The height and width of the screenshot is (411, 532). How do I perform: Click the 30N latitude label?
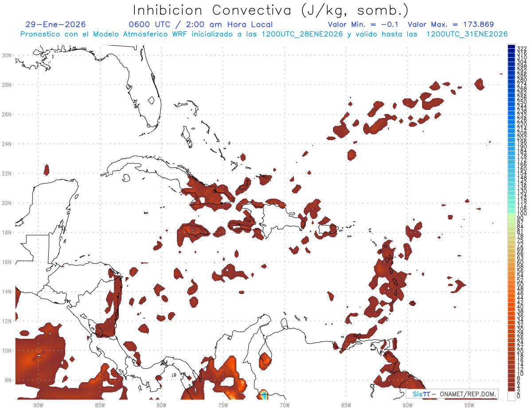(x=8, y=55)
